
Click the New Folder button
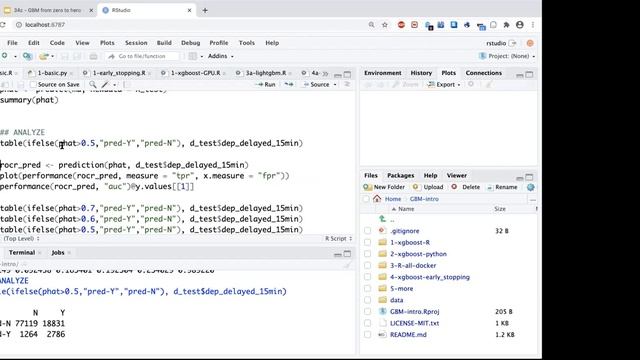click(x=384, y=187)
